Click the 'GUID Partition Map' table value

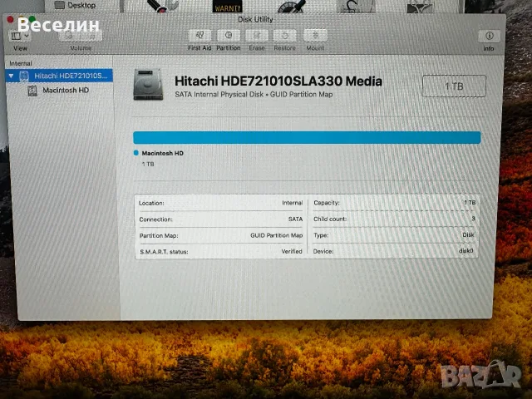(276, 235)
